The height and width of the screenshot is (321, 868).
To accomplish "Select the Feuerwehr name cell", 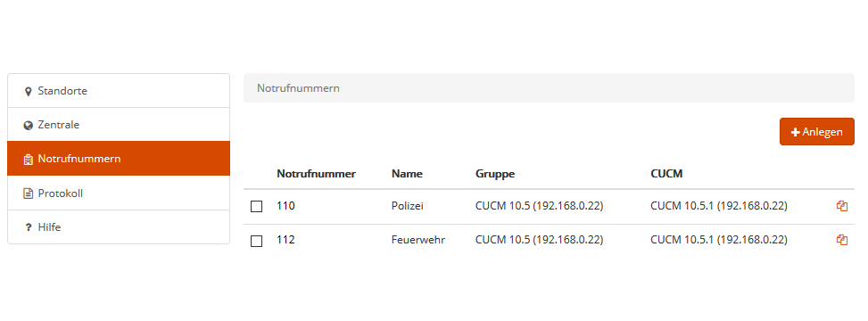I will pyautogui.click(x=418, y=240).
